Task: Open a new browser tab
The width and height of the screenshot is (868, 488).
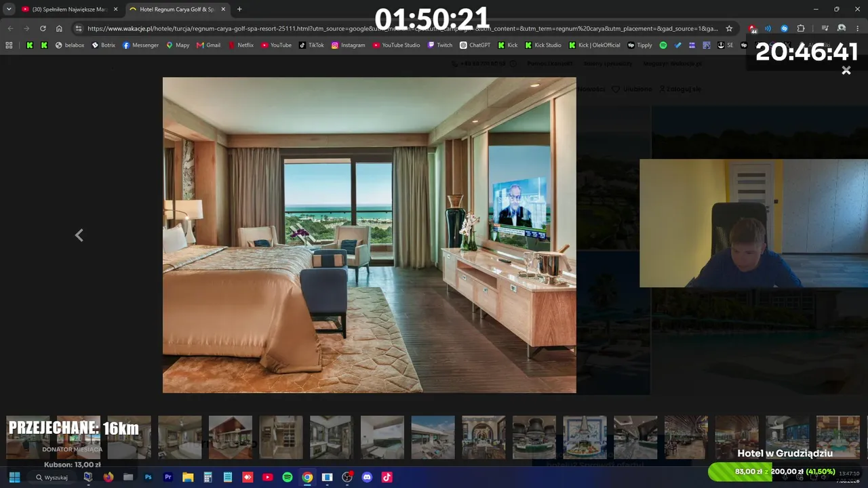Action: [x=239, y=9]
